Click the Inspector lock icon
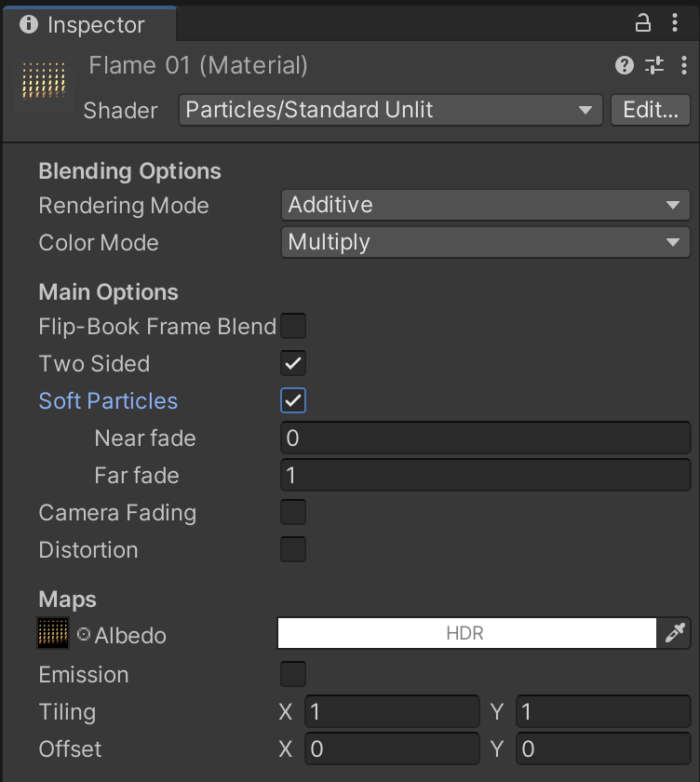Viewport: 700px width, 782px height. coord(643,23)
